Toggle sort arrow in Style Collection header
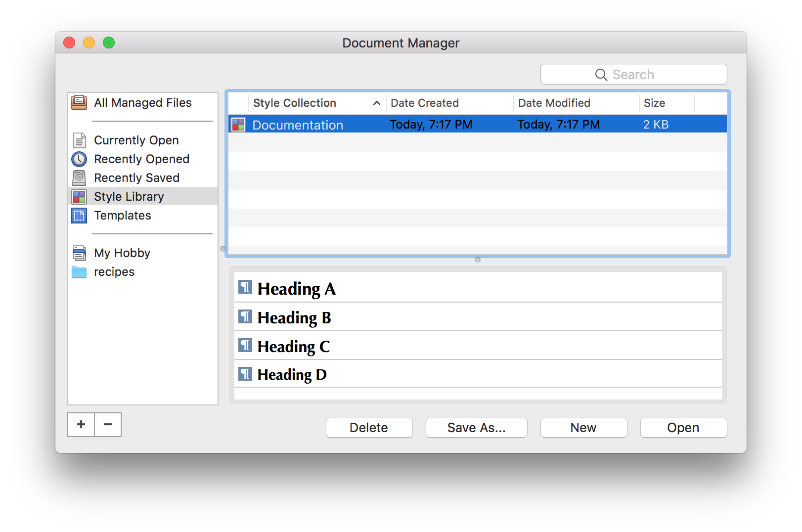This screenshot has height=532, width=802. tap(377, 103)
